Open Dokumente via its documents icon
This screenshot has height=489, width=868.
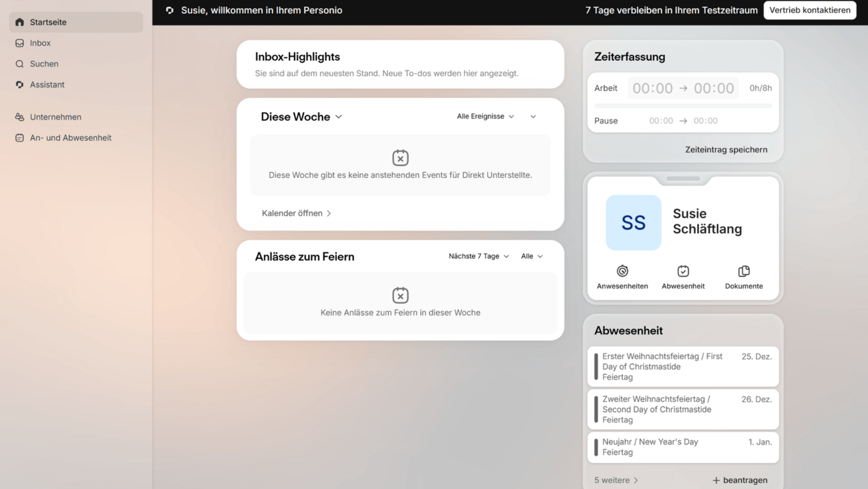(x=744, y=271)
